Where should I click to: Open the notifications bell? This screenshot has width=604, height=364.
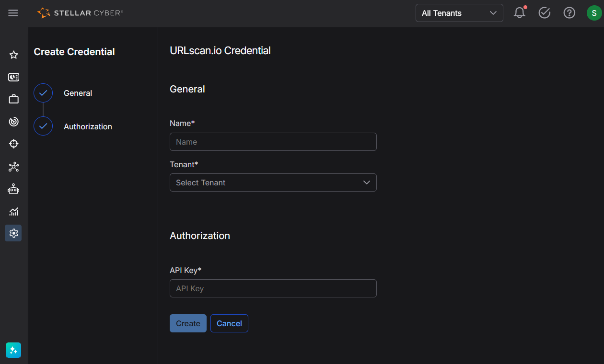click(520, 13)
